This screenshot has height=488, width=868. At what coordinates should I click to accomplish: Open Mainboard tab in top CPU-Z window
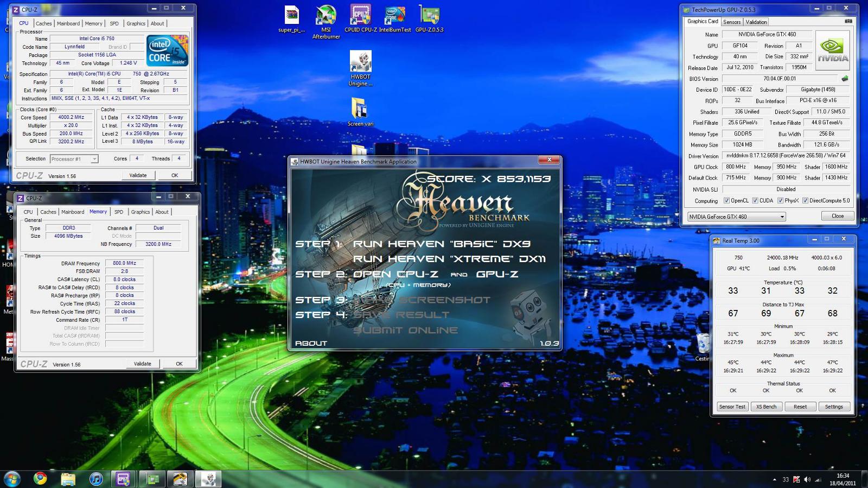point(68,23)
